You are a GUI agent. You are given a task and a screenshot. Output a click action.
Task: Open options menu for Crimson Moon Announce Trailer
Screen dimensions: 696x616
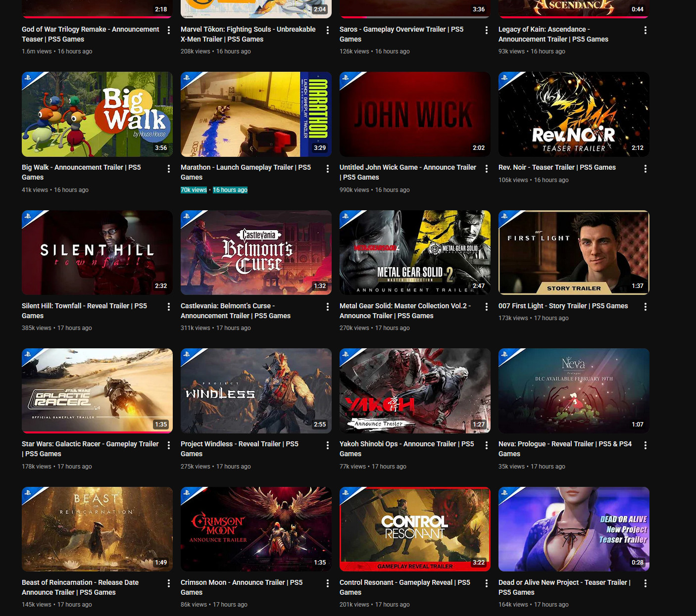pos(328,583)
